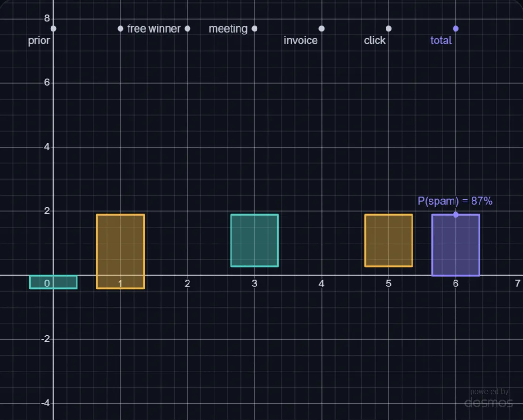Select the white point beside 'meeting' label
The height and width of the screenshot is (420, 523).
tap(255, 29)
